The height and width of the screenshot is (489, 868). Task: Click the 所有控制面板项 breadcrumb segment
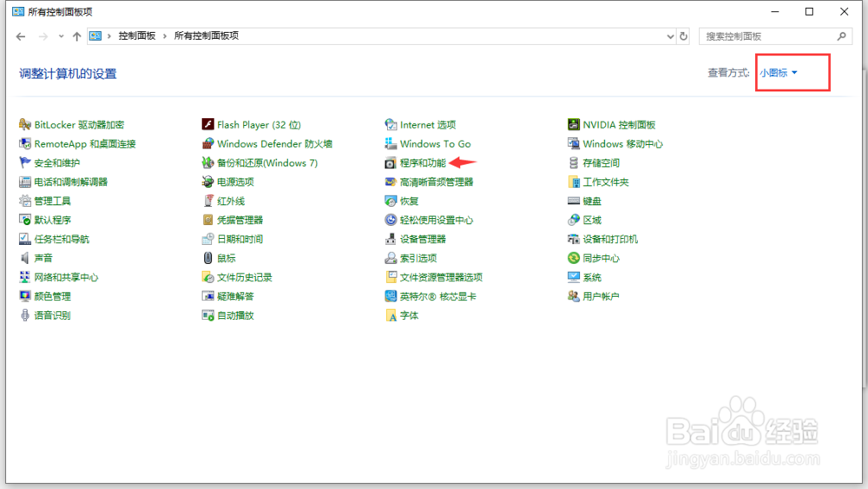pos(206,36)
